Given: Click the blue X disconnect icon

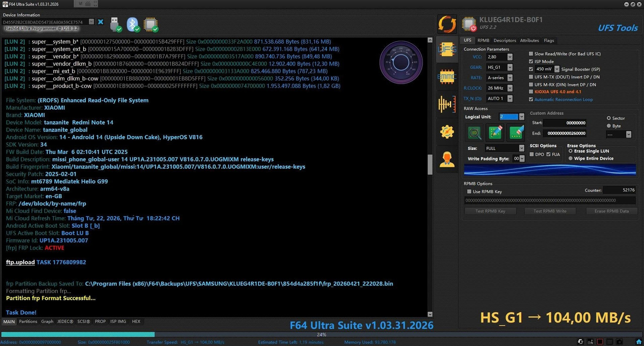Looking at the screenshot, I should (x=101, y=22).
